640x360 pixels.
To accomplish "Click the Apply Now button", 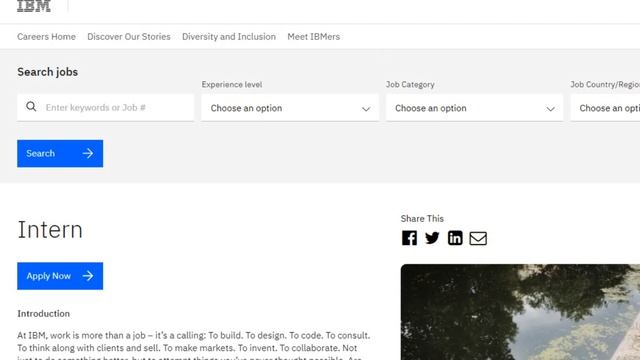I will pyautogui.click(x=60, y=276).
